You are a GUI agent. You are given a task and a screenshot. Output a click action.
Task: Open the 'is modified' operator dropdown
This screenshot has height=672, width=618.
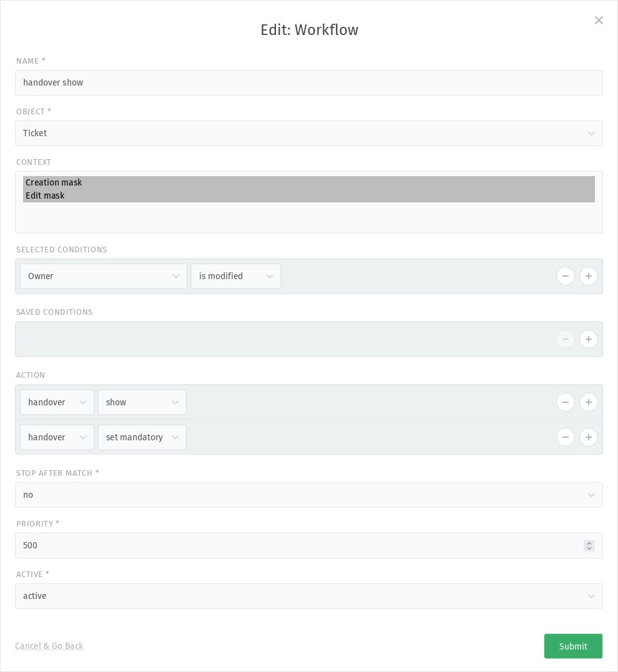tap(236, 276)
